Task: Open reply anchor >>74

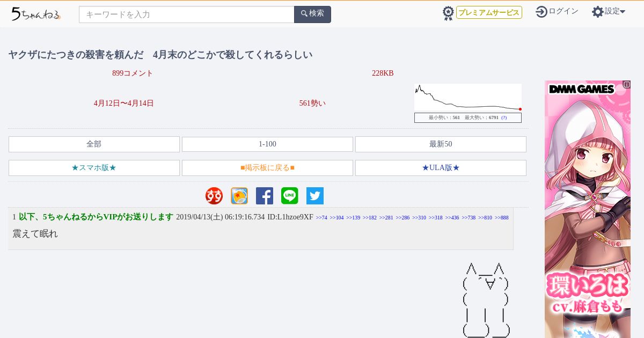Action: click(321, 218)
